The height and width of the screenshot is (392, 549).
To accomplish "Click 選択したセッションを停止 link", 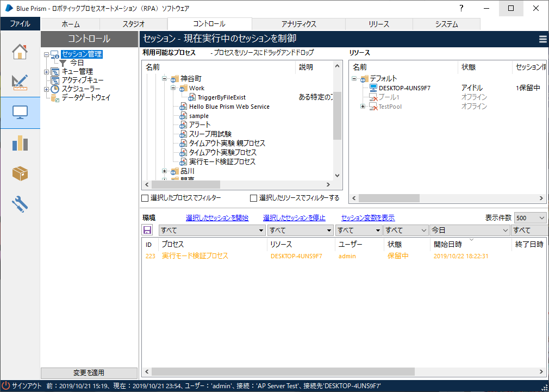I will (294, 218).
